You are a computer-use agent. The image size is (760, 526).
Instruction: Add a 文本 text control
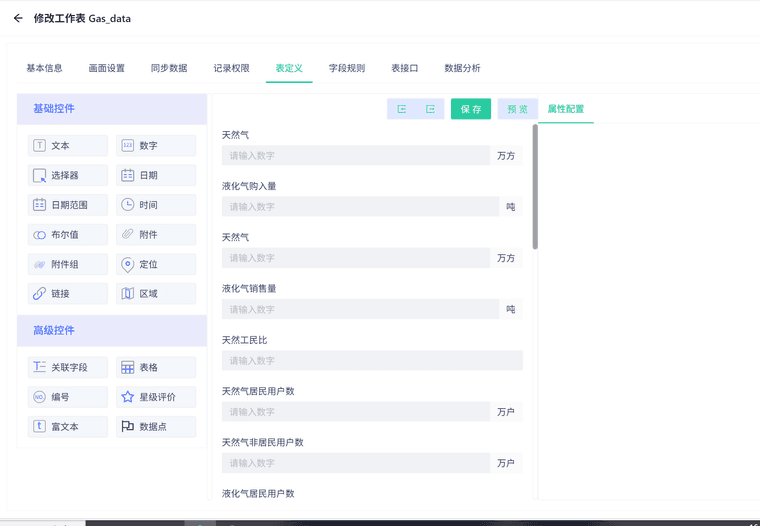click(68, 145)
